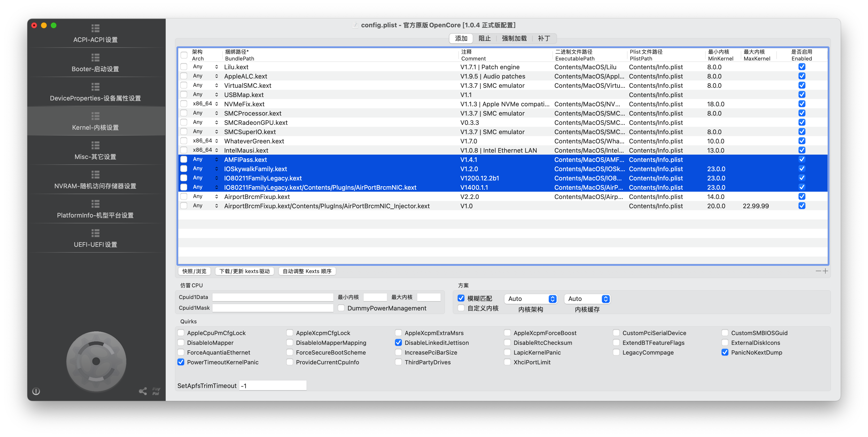
Task: Click the round dial knob in the sidebar
Action: (x=96, y=361)
